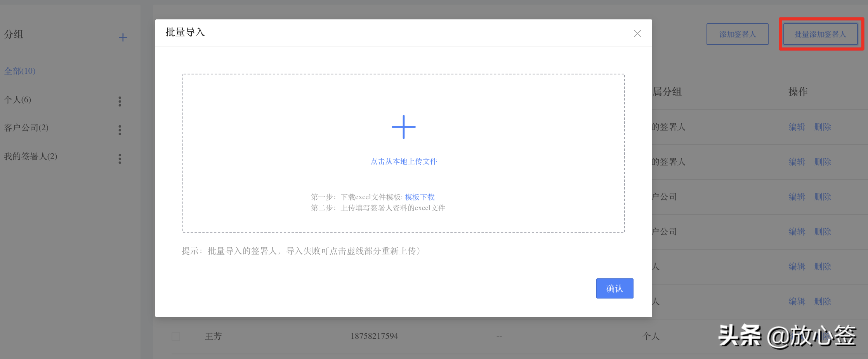
Task: Click 点击从本地上传文件 to upload a file
Action: 404,161
